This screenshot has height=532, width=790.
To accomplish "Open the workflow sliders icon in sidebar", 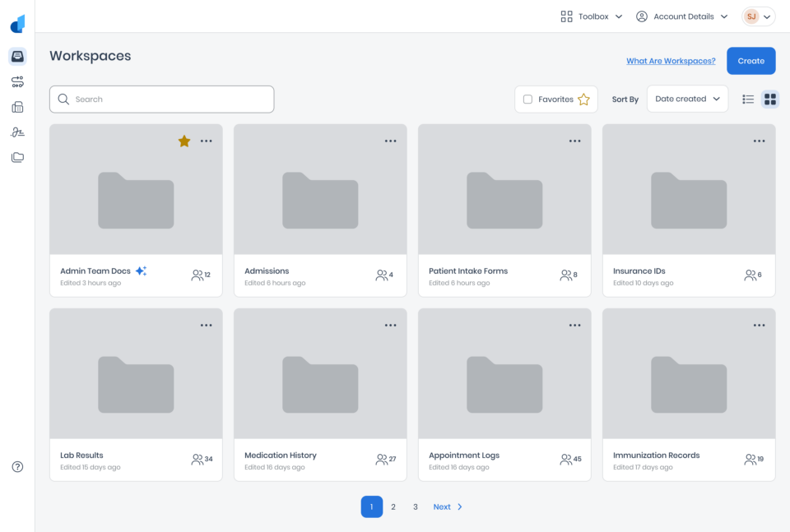I will 17,81.
